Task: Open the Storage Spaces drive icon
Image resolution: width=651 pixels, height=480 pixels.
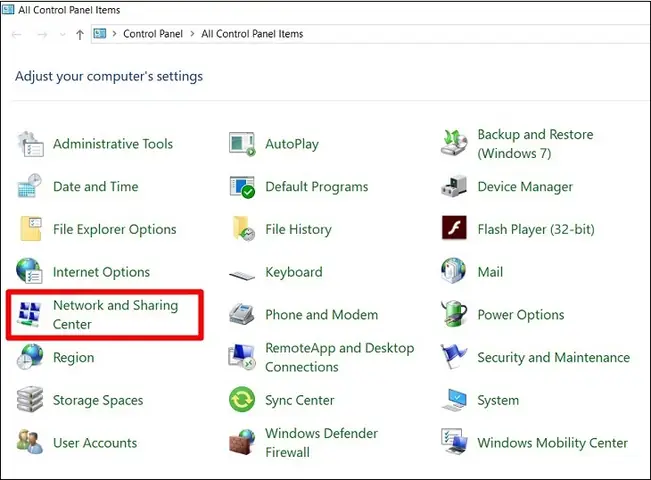Action: point(30,399)
